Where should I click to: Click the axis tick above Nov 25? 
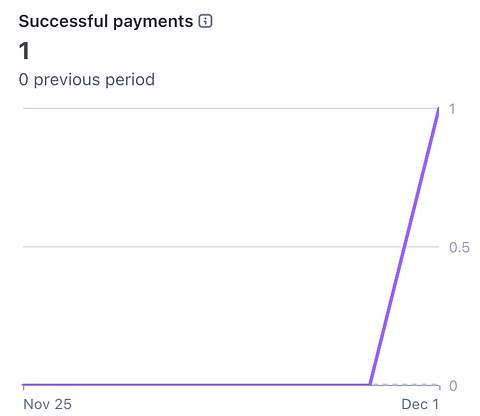point(23,387)
